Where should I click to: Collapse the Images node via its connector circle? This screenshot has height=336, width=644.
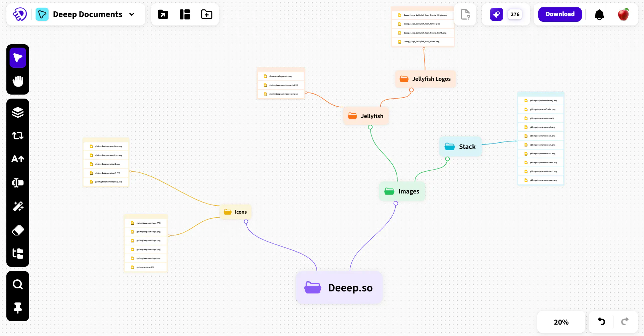tap(396, 203)
